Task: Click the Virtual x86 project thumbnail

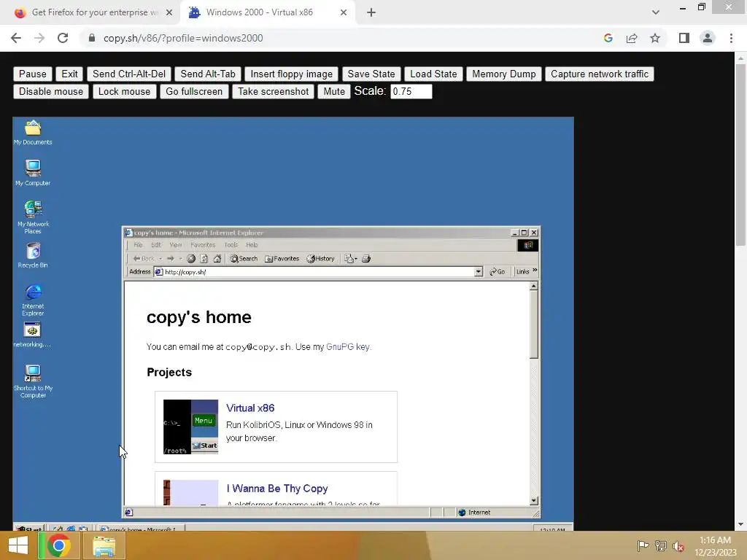Action: coord(190,427)
